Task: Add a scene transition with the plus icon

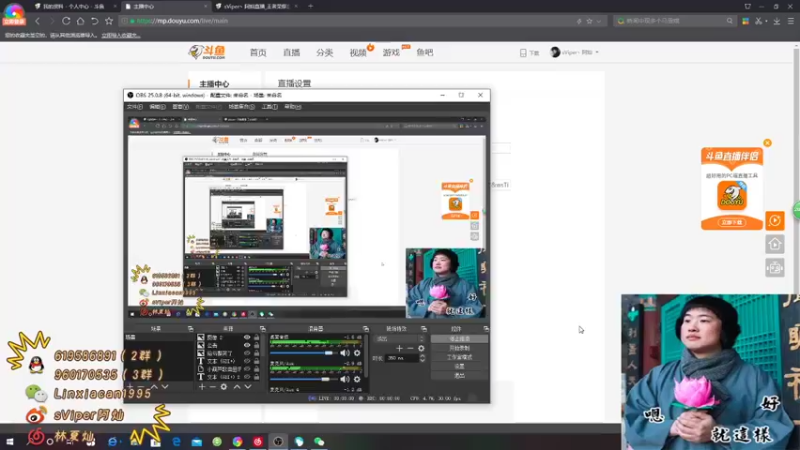Action: pyautogui.click(x=399, y=348)
